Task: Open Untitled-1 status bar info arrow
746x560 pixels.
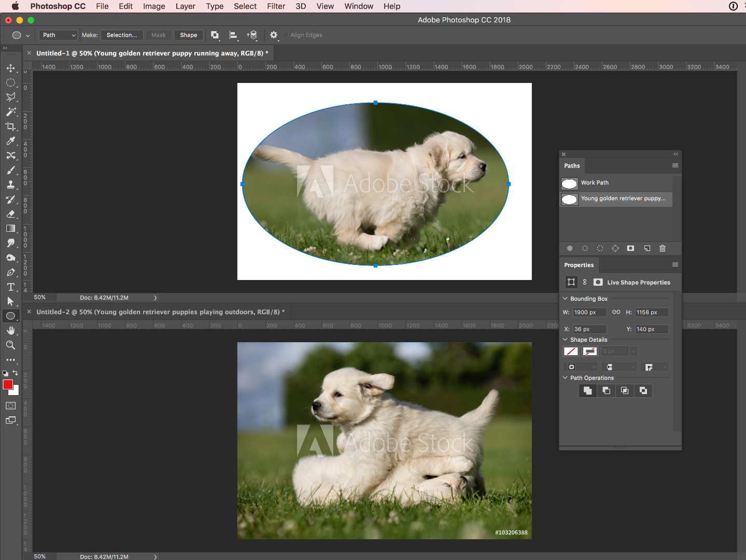Action: [x=155, y=298]
